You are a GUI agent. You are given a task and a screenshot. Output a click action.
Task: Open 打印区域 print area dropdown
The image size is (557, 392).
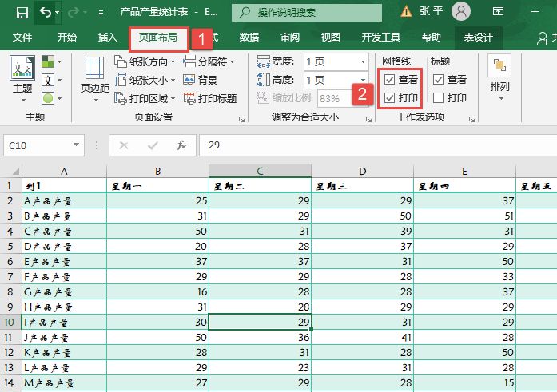[145, 98]
